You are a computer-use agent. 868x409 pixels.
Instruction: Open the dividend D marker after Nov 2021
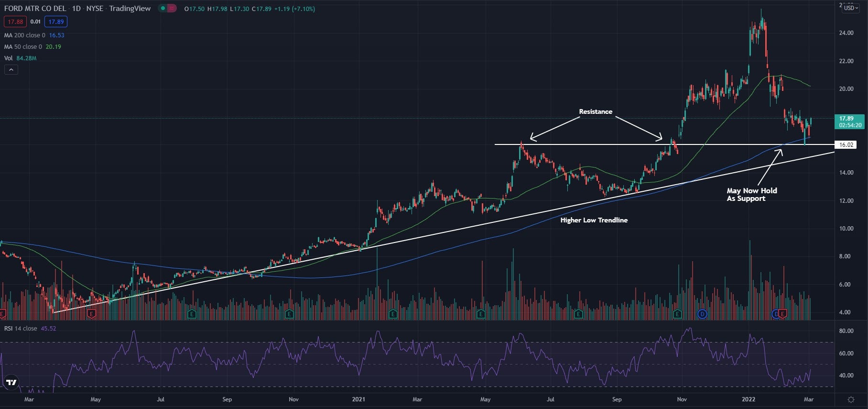point(702,314)
